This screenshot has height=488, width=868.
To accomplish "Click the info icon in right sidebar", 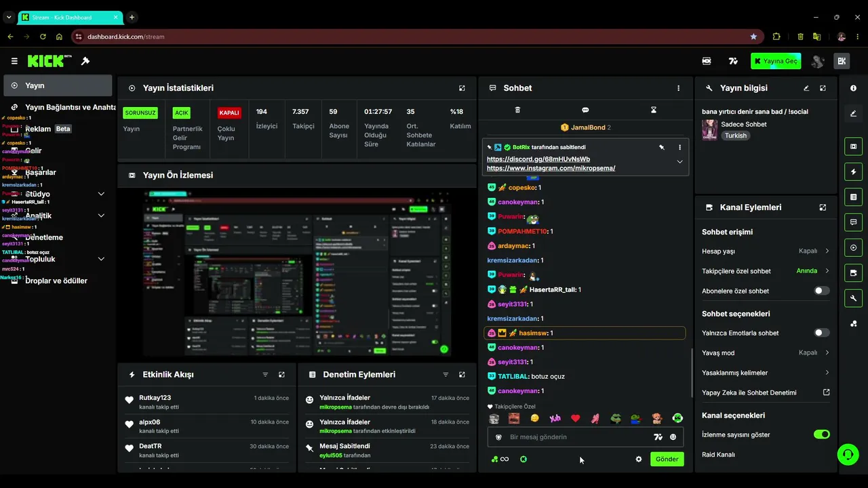I will (853, 88).
